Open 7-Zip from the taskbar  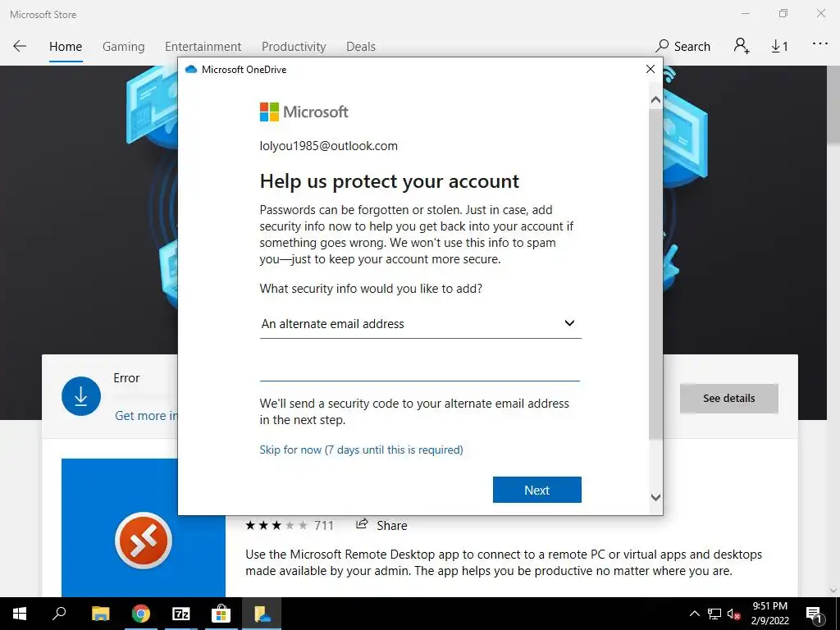(180, 614)
